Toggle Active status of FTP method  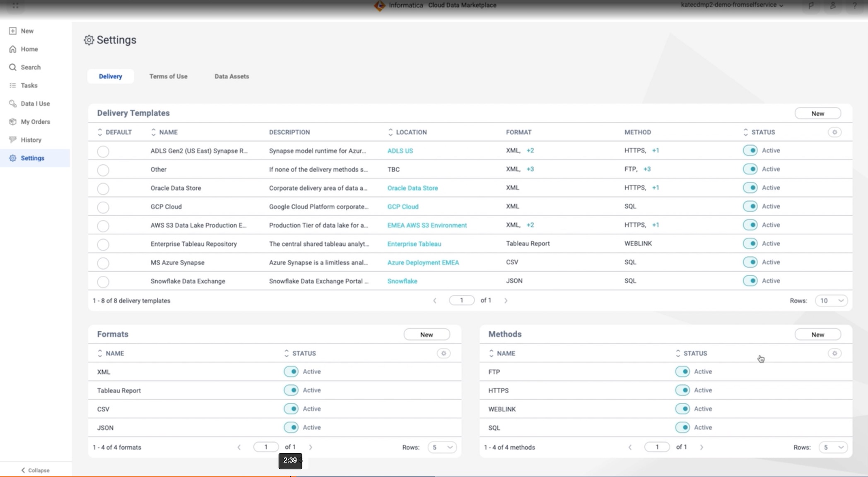(x=682, y=372)
